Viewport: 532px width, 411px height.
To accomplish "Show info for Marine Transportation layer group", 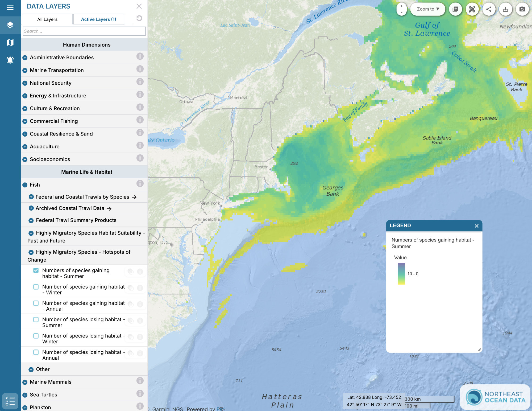I will (x=140, y=69).
